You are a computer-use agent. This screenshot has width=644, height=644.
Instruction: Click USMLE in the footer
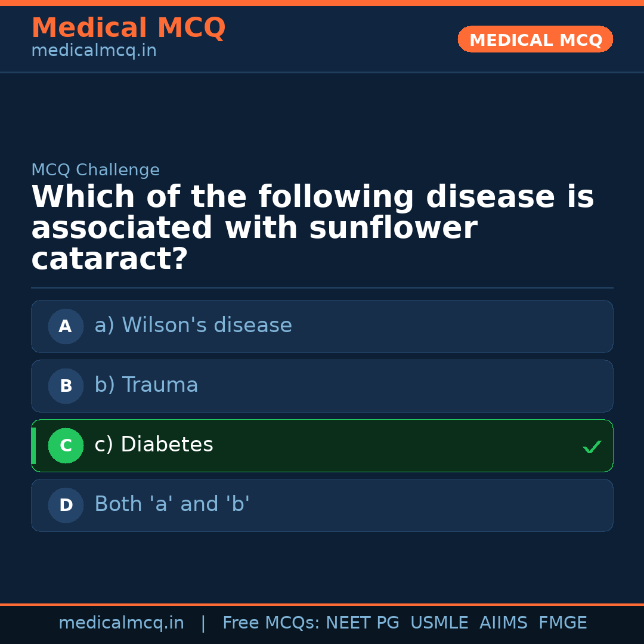[439, 623]
